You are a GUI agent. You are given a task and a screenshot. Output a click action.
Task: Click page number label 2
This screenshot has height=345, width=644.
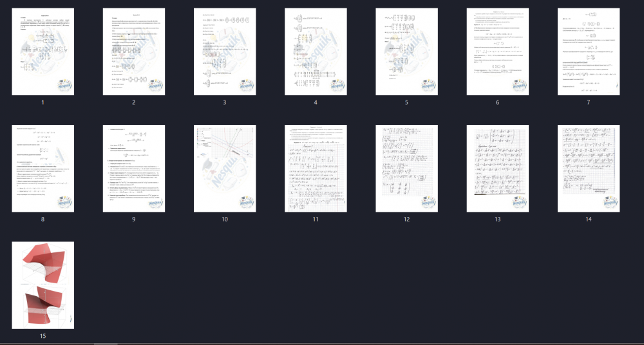tap(134, 103)
